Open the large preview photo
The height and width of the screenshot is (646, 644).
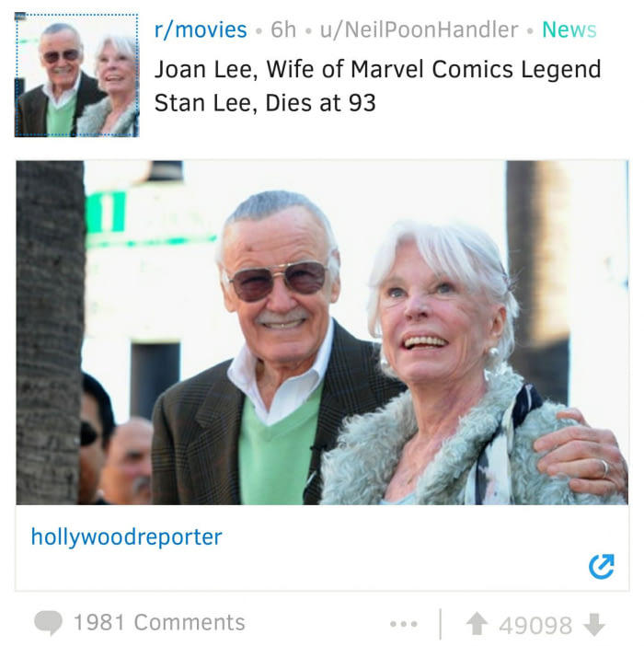click(x=322, y=332)
